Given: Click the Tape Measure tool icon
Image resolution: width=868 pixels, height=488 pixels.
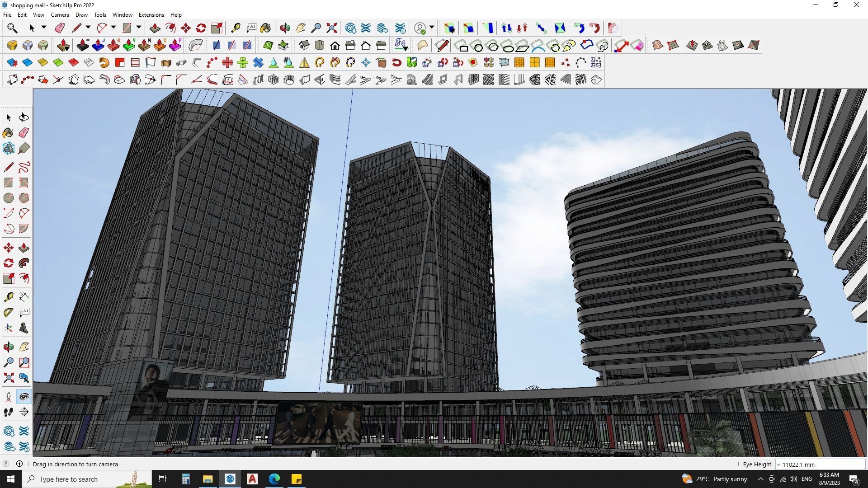Looking at the screenshot, I should 236,28.
